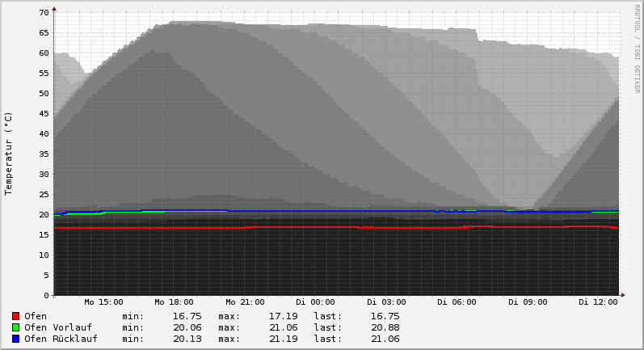Select the Ofen Rücklauf legend label

[x=61, y=339]
